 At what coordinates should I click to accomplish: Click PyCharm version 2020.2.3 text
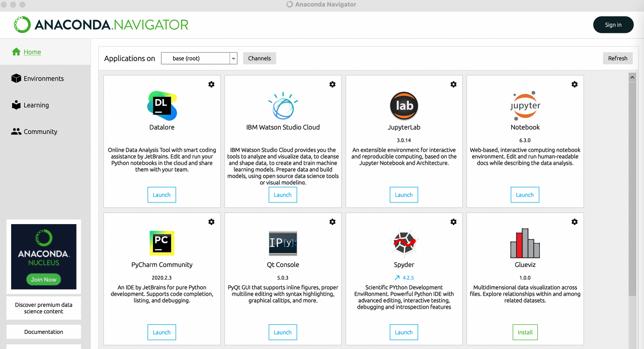(x=162, y=278)
